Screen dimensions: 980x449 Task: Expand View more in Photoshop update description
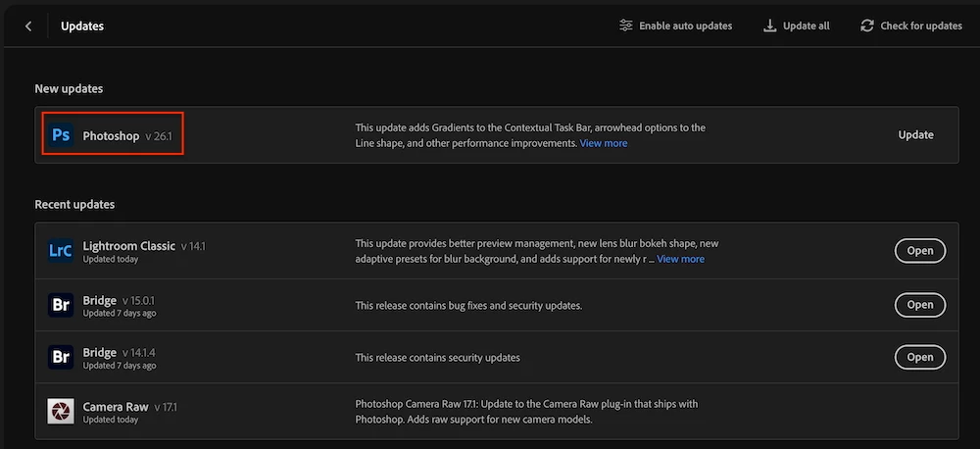click(604, 143)
